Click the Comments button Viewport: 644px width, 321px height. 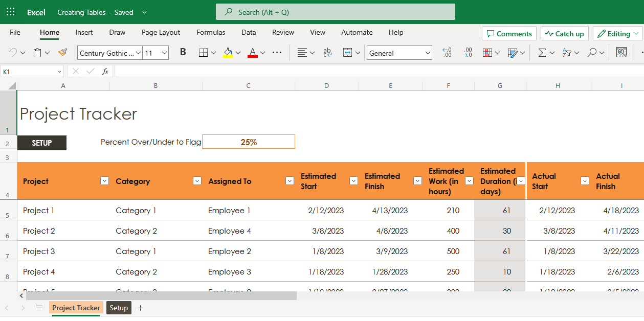point(509,34)
